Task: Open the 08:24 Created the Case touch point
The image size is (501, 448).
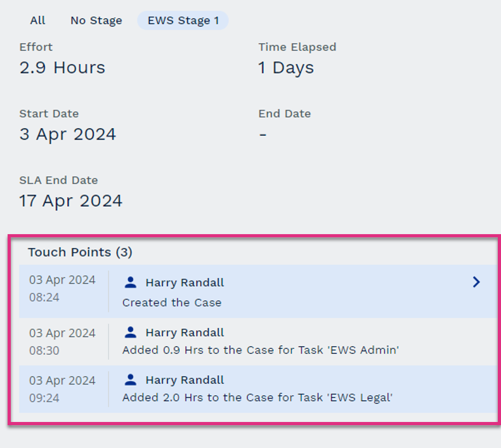Action: (258, 291)
